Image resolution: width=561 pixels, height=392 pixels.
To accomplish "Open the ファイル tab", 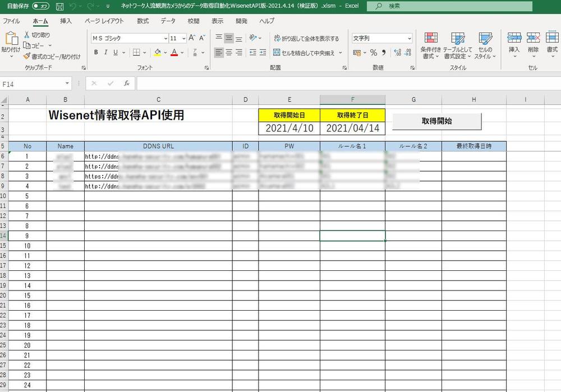I will [11, 21].
